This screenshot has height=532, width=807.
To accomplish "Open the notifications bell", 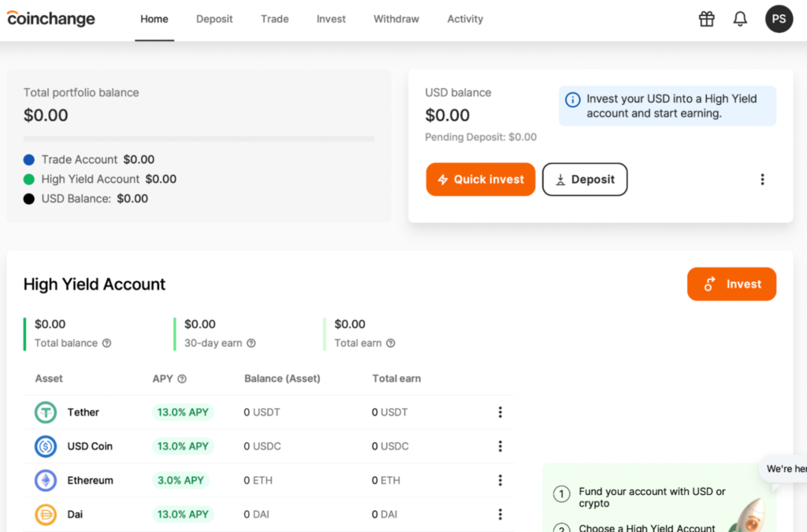I will tap(740, 19).
